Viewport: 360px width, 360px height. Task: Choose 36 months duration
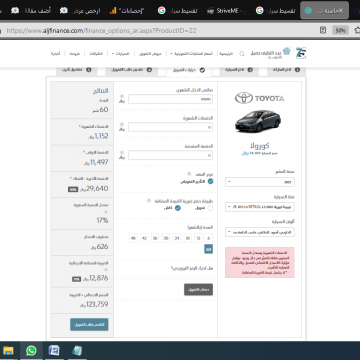(155, 238)
